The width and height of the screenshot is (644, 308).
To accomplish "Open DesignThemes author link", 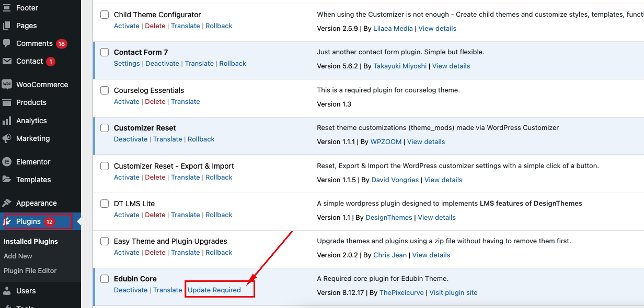I will [x=389, y=217].
